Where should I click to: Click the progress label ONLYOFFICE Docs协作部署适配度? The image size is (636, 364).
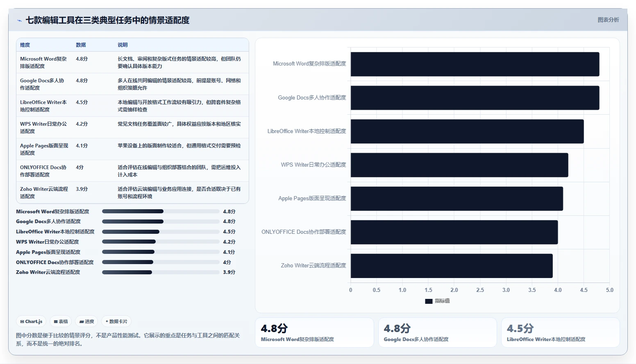click(x=55, y=262)
